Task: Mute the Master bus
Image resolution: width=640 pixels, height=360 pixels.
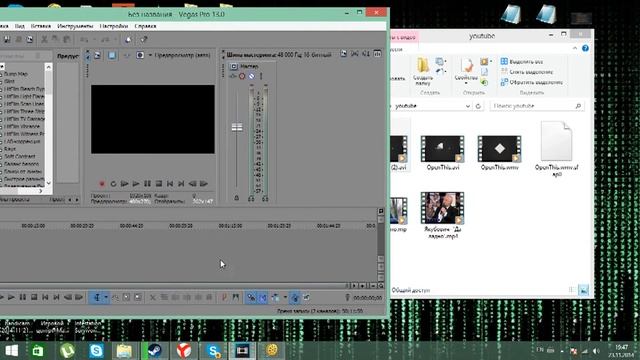Action: [x=252, y=76]
